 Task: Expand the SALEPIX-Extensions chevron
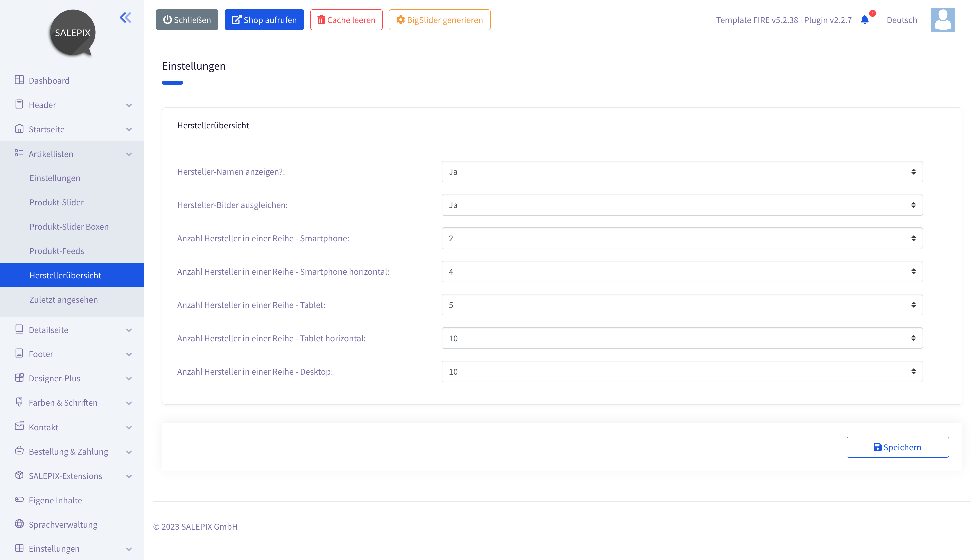129,476
